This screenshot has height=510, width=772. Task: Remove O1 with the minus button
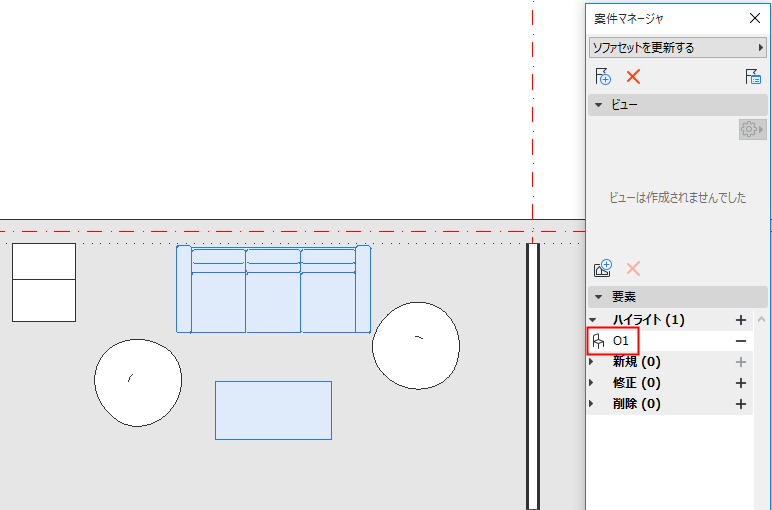(x=740, y=341)
